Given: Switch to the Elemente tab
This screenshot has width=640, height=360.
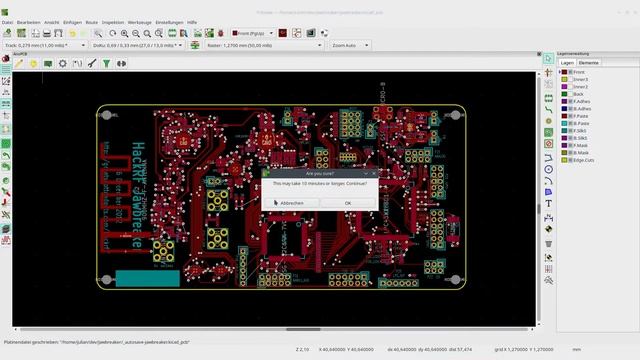Looking at the screenshot, I should (x=589, y=63).
